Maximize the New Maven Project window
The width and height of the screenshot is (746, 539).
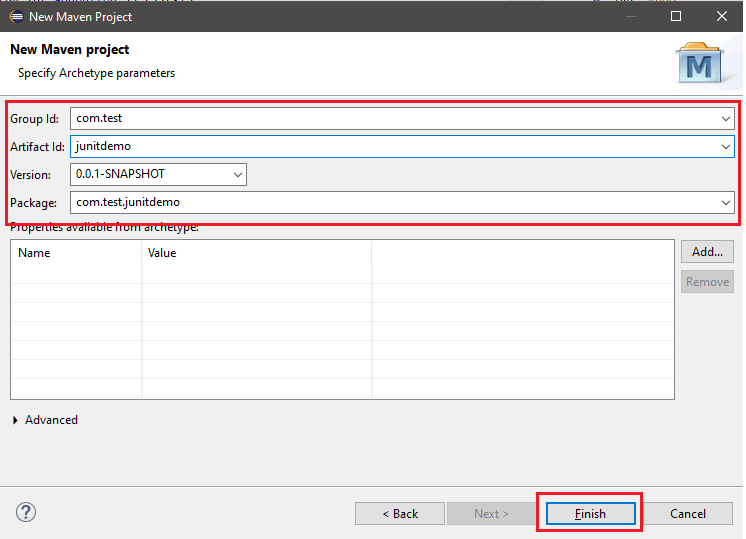[x=676, y=16]
